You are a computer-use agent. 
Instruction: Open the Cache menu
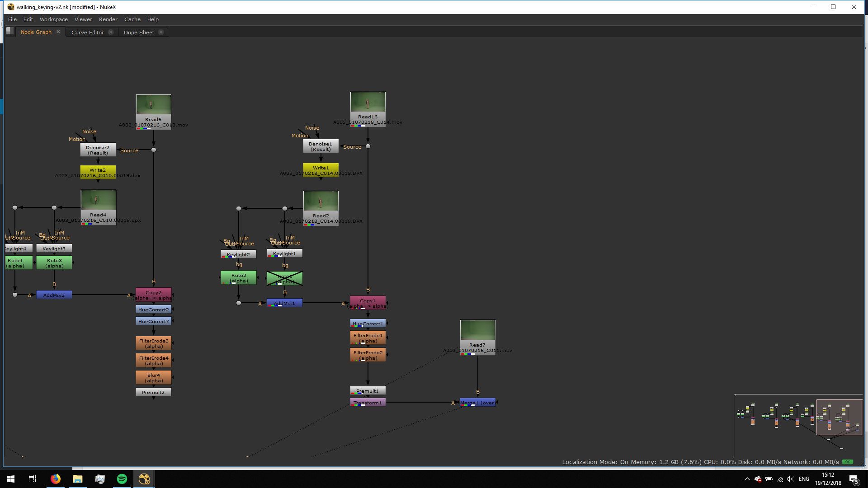pos(132,19)
